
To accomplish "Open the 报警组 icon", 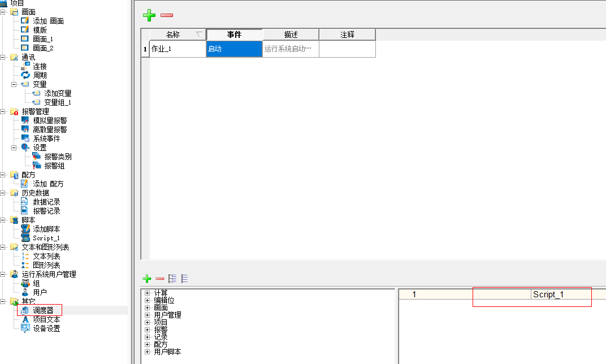I will (x=37, y=166).
